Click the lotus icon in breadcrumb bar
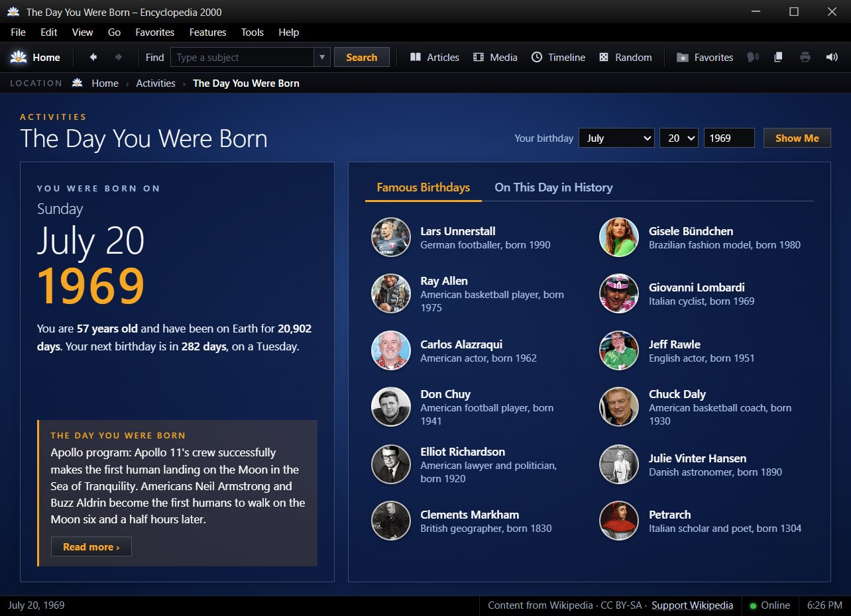The height and width of the screenshot is (616, 851). click(78, 83)
